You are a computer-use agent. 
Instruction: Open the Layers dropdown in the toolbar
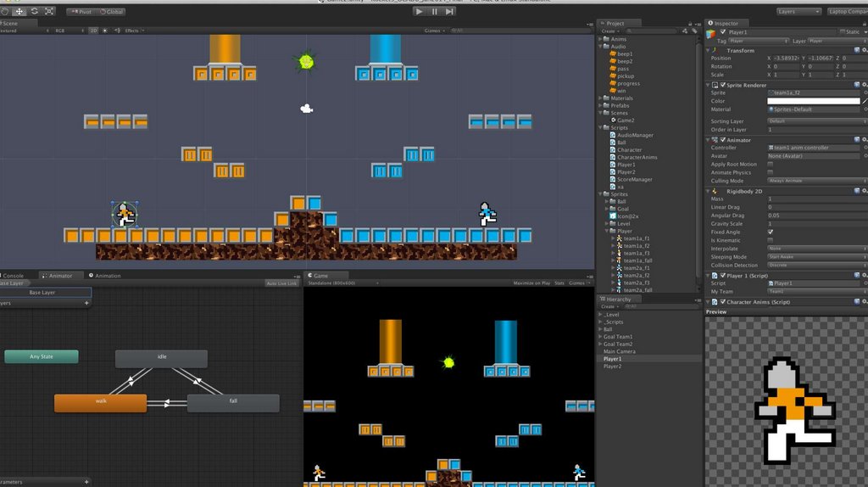(798, 12)
